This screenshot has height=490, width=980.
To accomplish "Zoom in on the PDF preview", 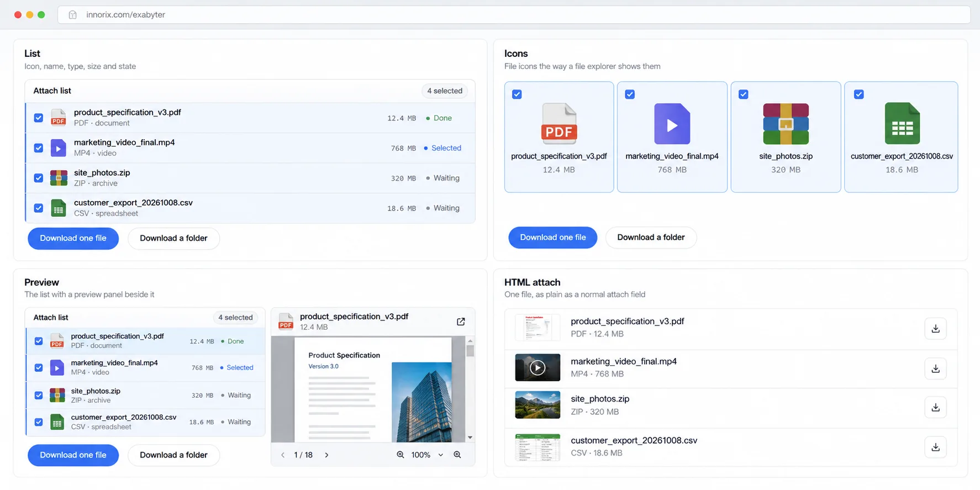I will pyautogui.click(x=457, y=455).
